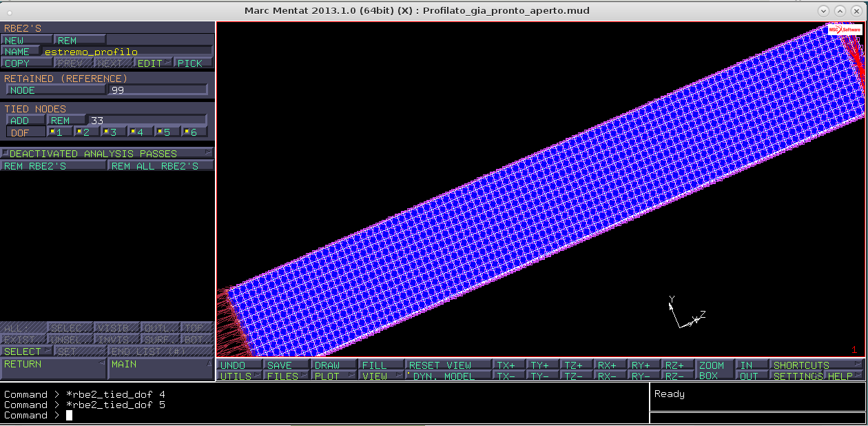The height and width of the screenshot is (426, 868).
Task: Open the SETTINGS panel
Action: (x=798, y=376)
